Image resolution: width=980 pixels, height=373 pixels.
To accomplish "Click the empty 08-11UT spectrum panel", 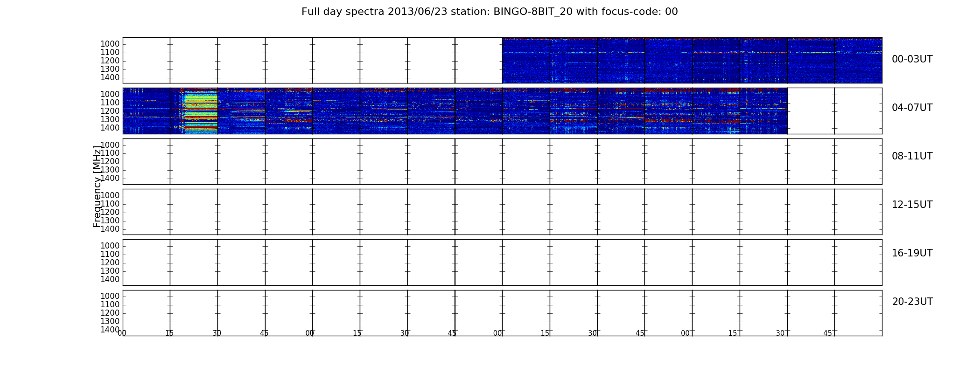I will (x=502, y=161).
